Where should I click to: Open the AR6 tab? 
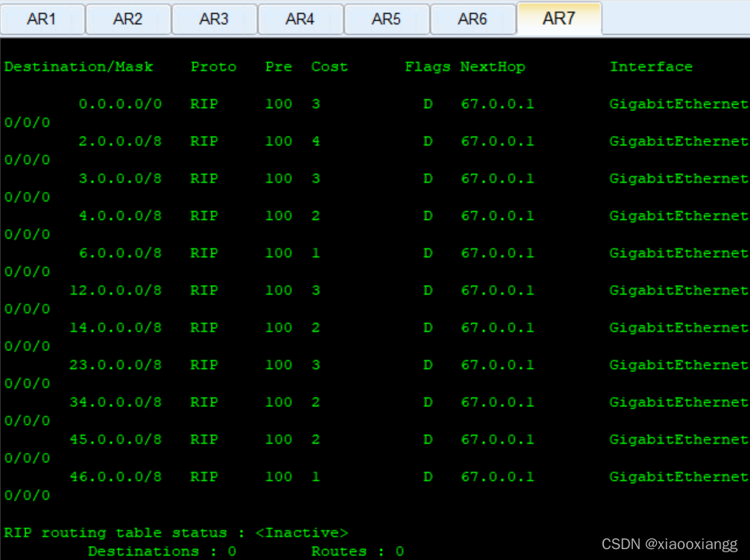coord(472,19)
